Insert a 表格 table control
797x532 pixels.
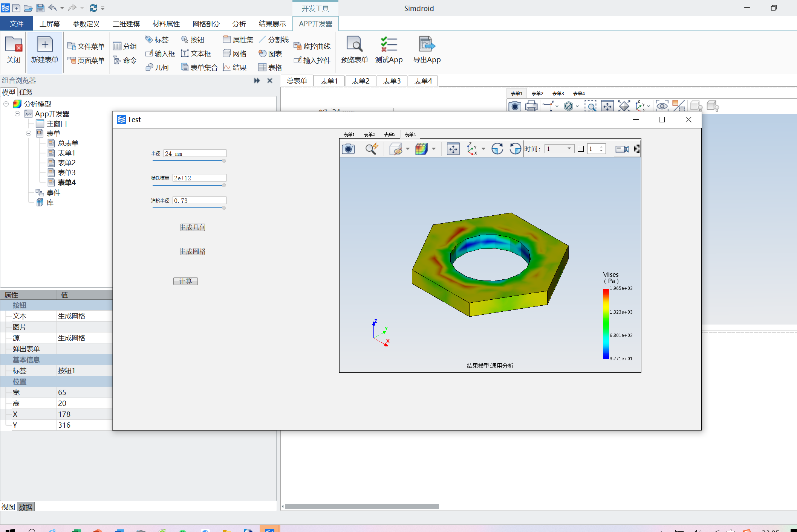[x=270, y=67]
